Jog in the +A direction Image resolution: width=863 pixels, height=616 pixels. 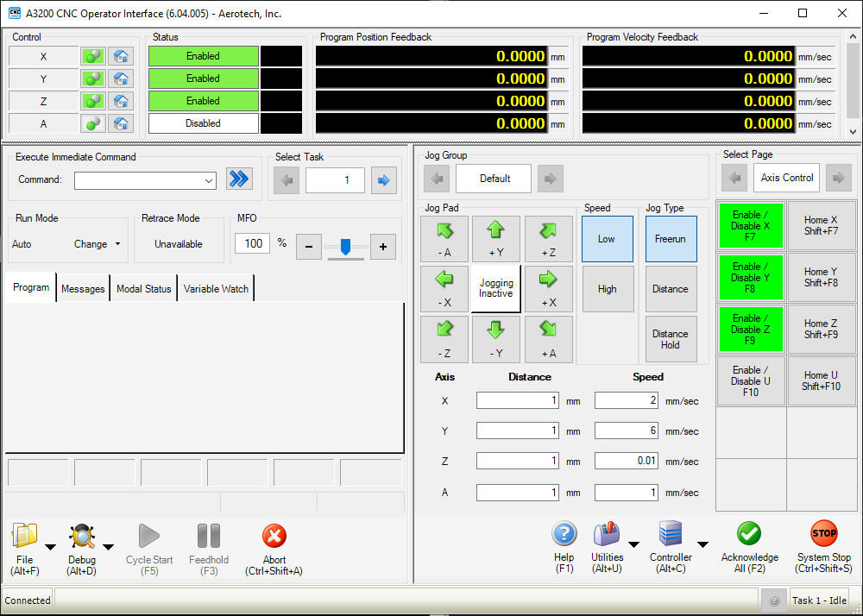click(548, 339)
